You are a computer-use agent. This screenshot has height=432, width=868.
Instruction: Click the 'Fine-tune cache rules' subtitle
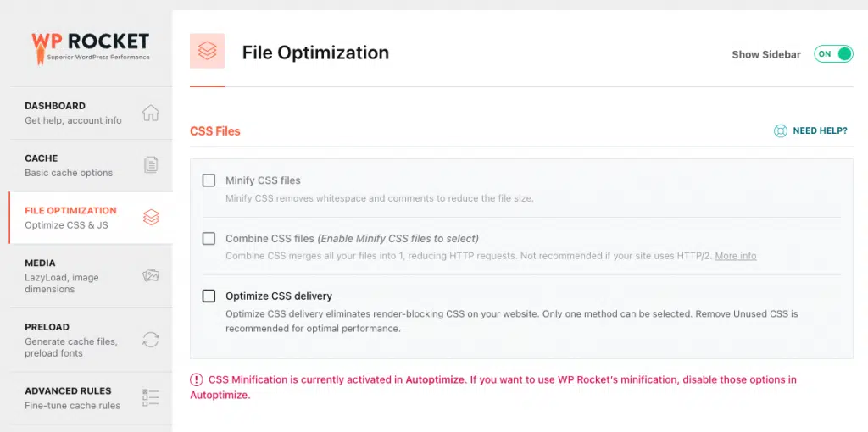pyautogui.click(x=73, y=406)
